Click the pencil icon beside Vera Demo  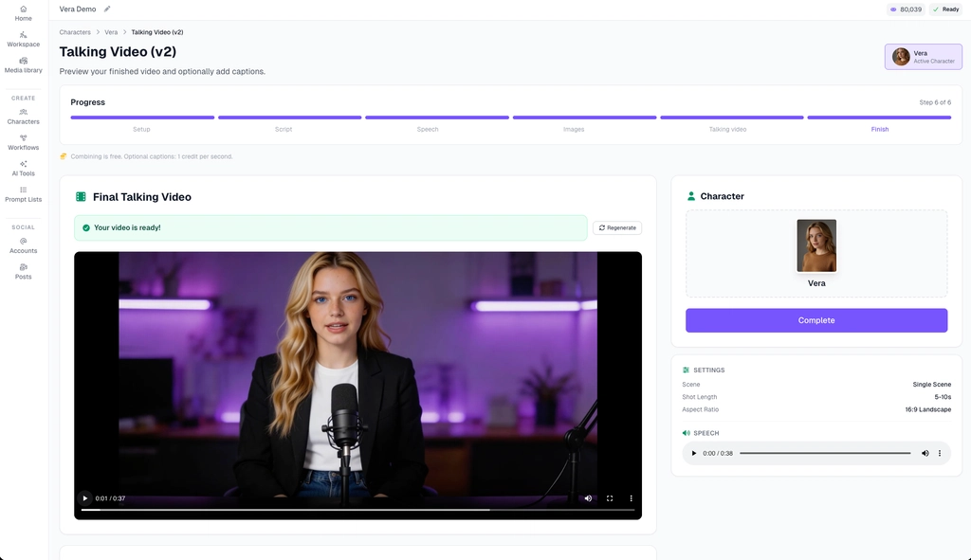click(x=107, y=9)
